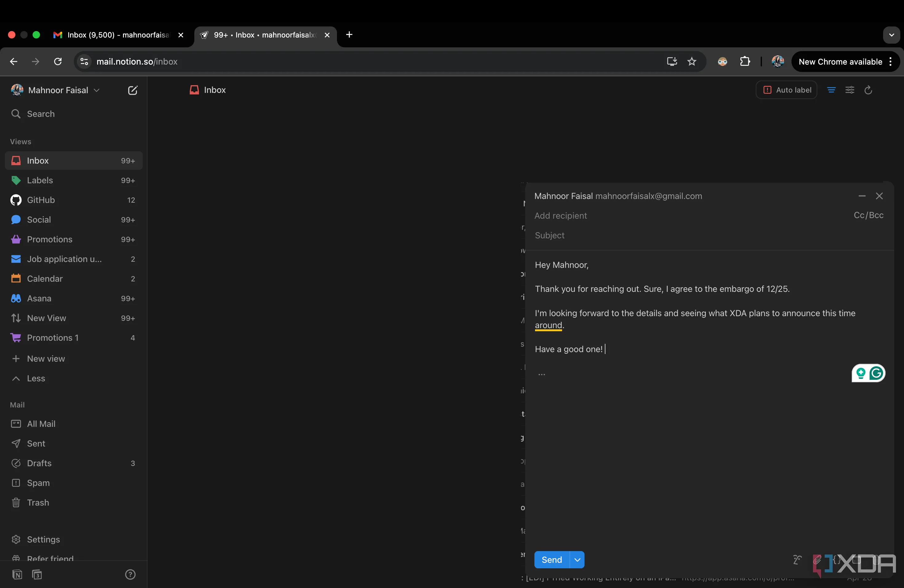Viewport: 904px width, 588px height.
Task: Open the Notion Calendar icon at sidebar bottom
Action: pos(37,575)
